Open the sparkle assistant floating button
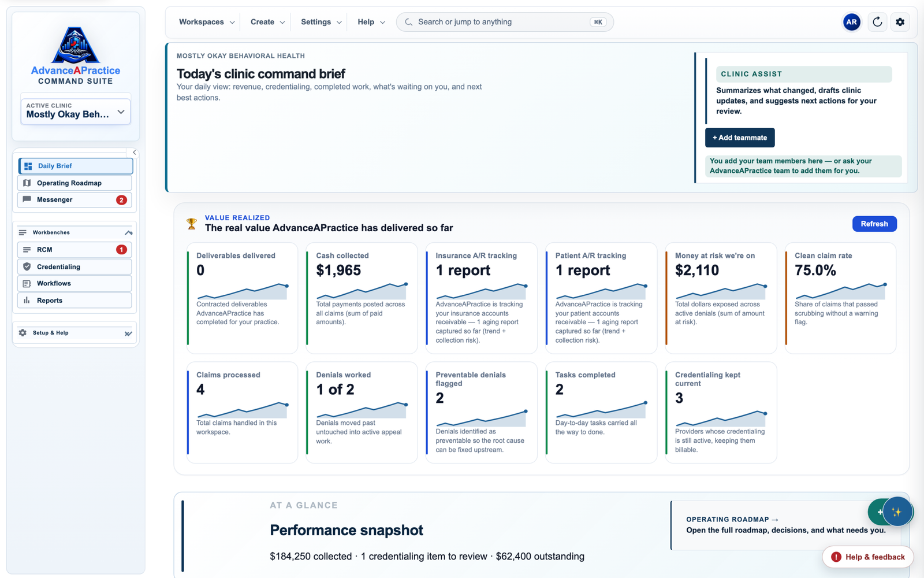 click(x=897, y=512)
